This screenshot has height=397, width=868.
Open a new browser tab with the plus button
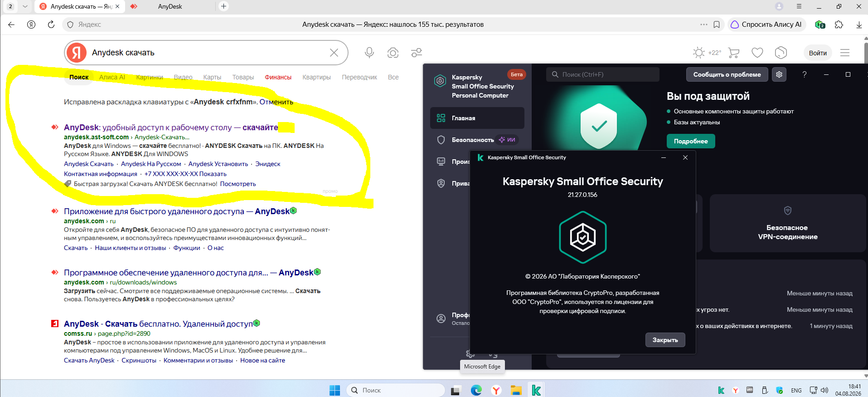point(223,6)
